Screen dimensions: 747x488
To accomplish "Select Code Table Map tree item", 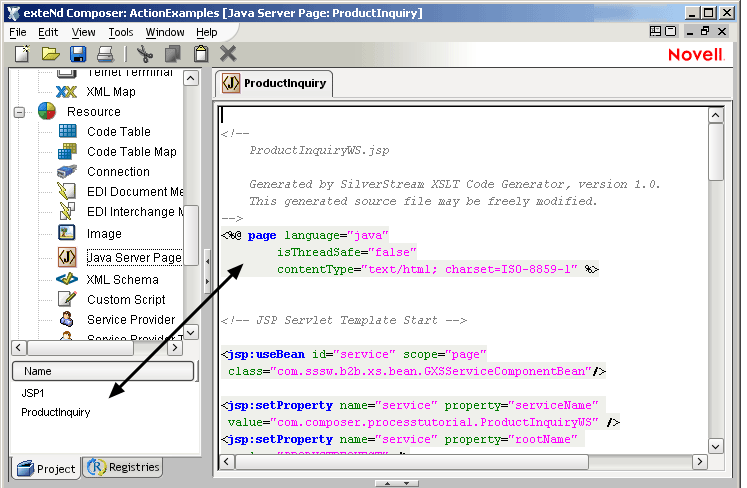I will (131, 152).
